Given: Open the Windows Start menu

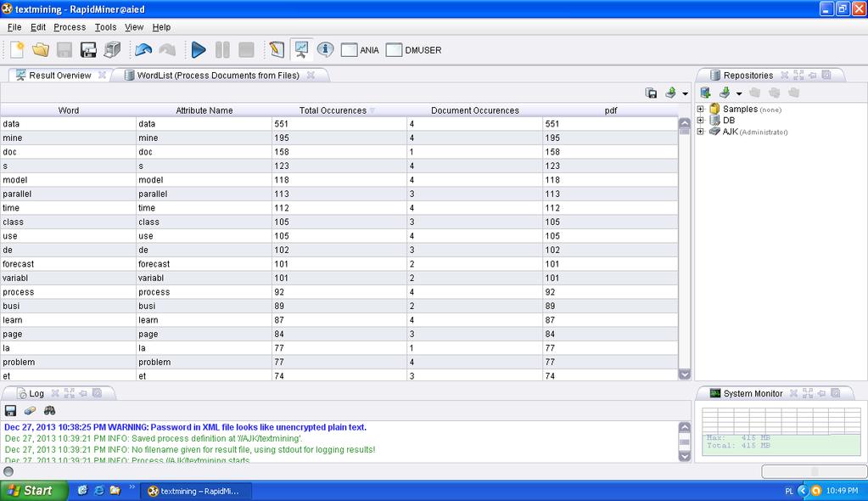Looking at the screenshot, I should pos(34,491).
